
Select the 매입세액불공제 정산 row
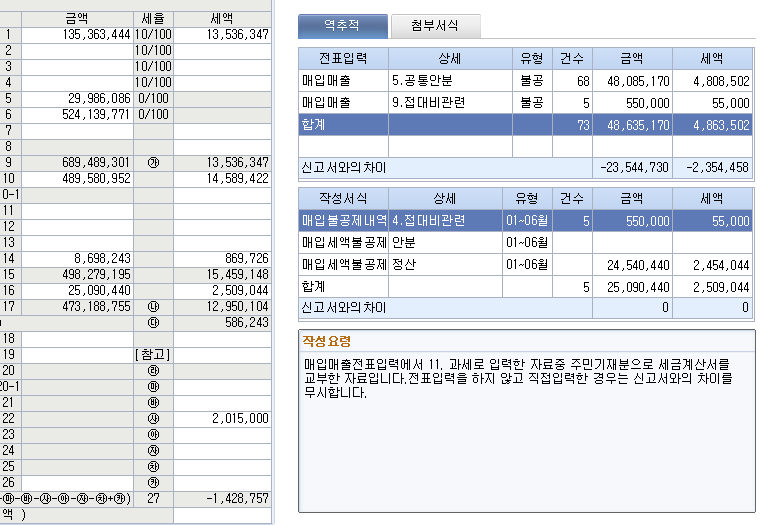coord(525,265)
